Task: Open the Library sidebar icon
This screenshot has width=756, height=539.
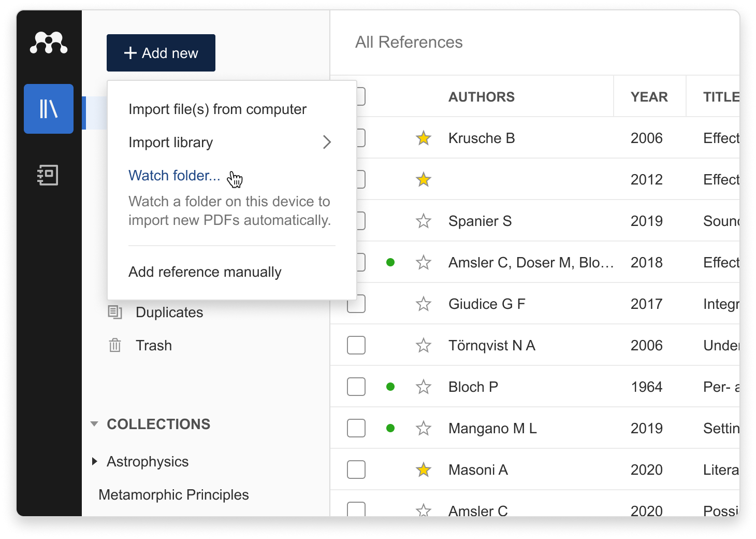Action: 49,109
